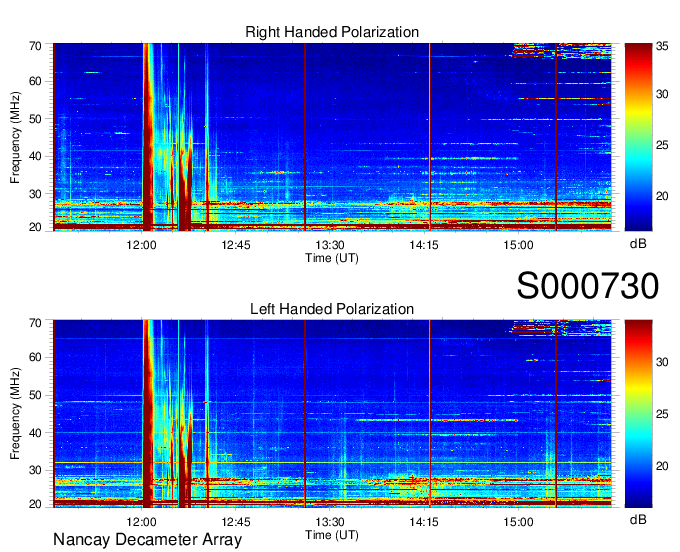
Task: Click the "Left Handed Polarization" plot title
Action: click(332, 309)
